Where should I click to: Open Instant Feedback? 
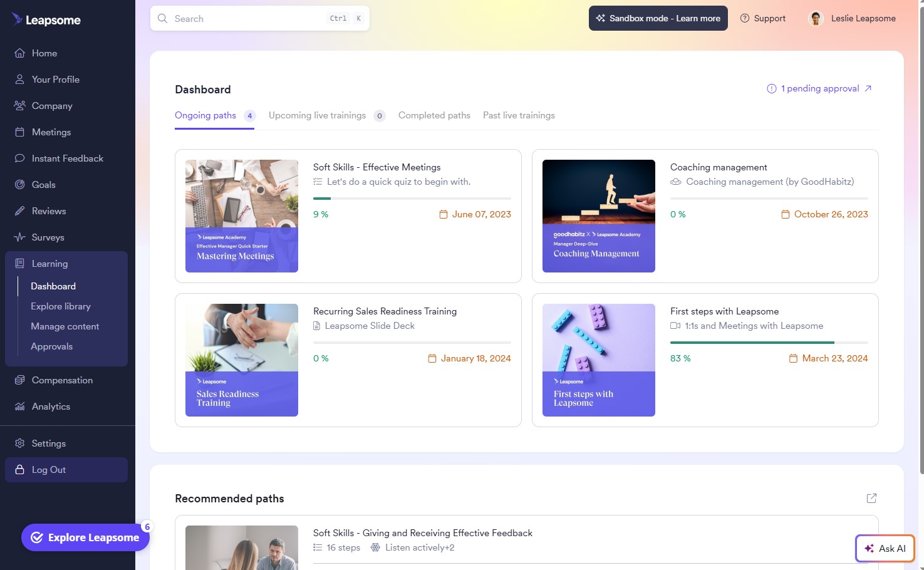pyautogui.click(x=66, y=158)
